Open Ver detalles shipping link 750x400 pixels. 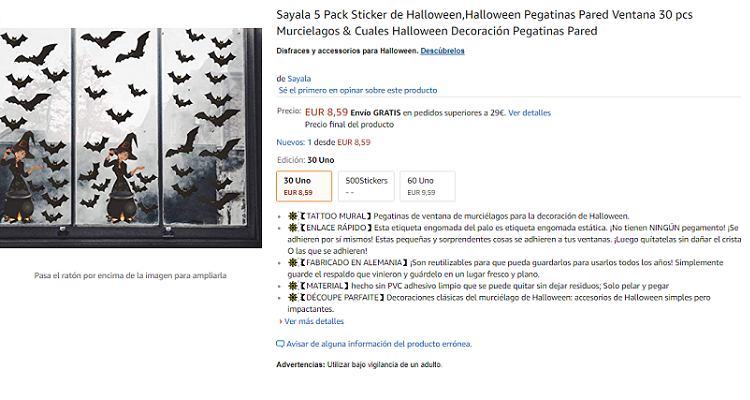(x=529, y=113)
